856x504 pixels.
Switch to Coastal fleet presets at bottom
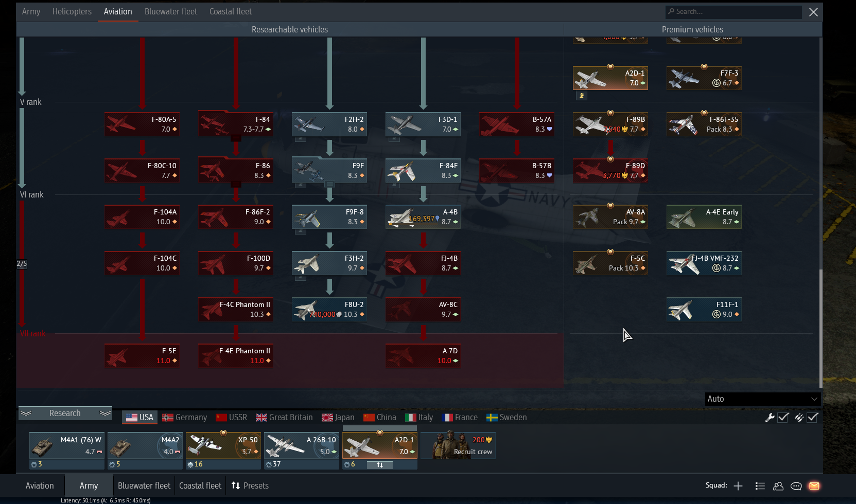point(200,486)
